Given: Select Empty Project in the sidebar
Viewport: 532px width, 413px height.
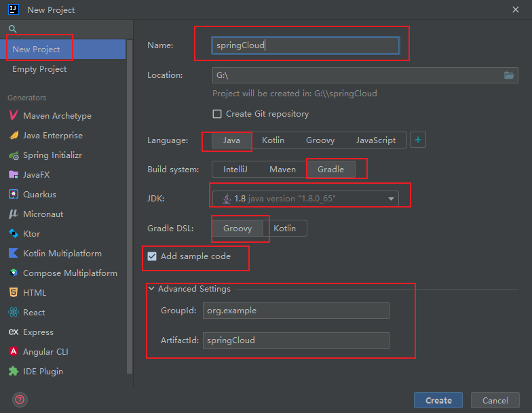Looking at the screenshot, I should (62, 69).
